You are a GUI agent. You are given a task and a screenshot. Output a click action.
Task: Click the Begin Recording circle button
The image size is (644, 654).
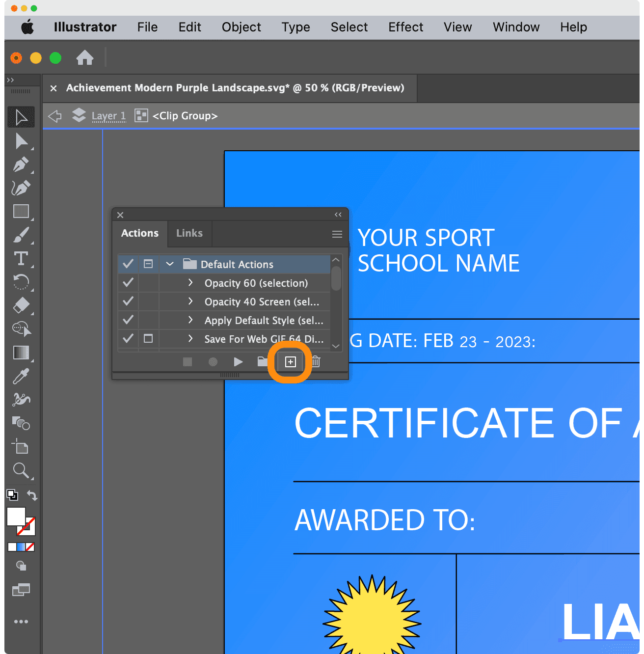(213, 362)
